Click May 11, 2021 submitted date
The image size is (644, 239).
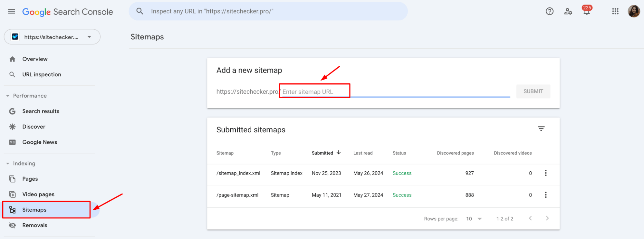click(326, 195)
